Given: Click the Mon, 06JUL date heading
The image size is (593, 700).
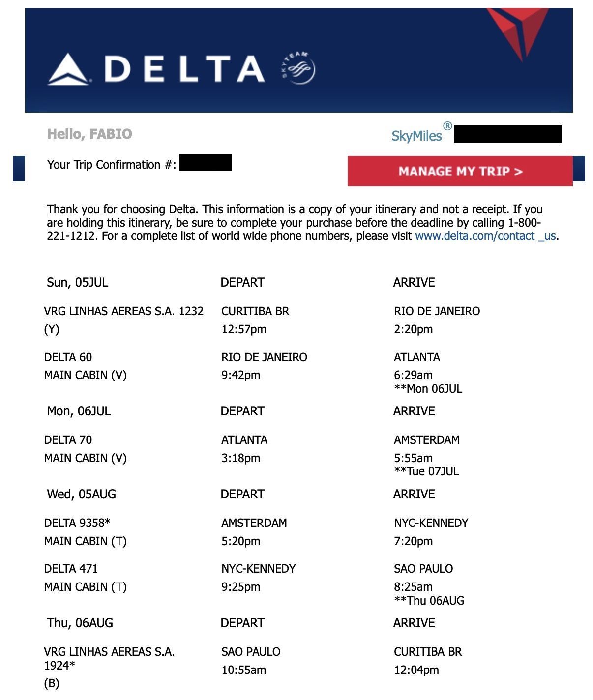Looking at the screenshot, I should pos(79,411).
